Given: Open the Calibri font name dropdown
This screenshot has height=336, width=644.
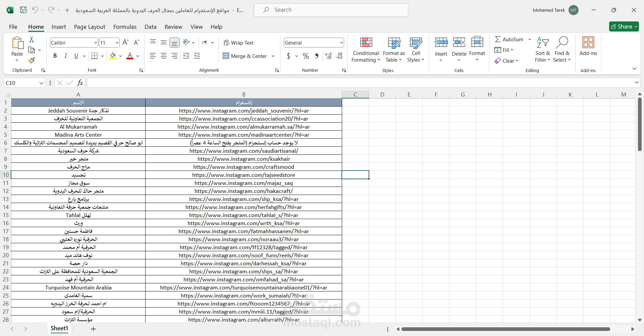Looking at the screenshot, I should point(95,43).
